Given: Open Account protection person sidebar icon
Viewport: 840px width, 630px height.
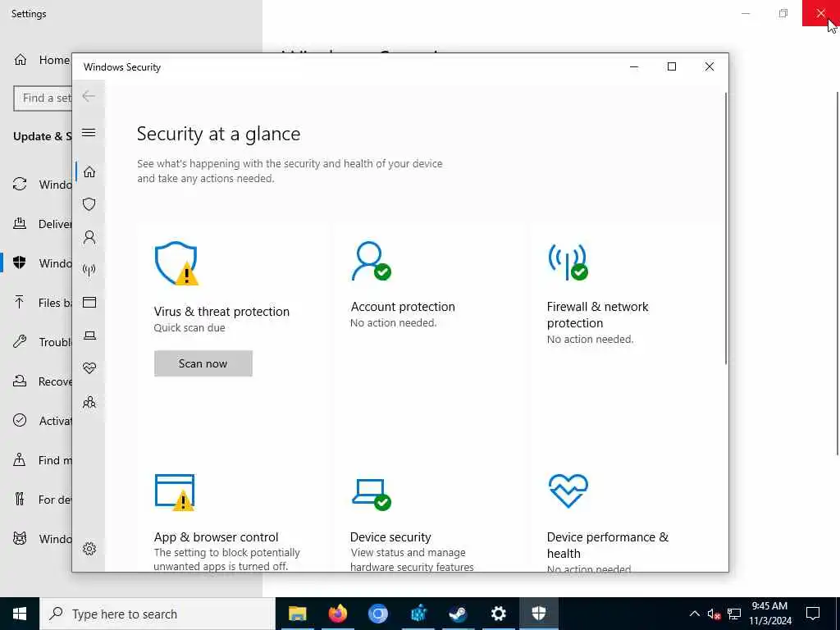Looking at the screenshot, I should [89, 237].
